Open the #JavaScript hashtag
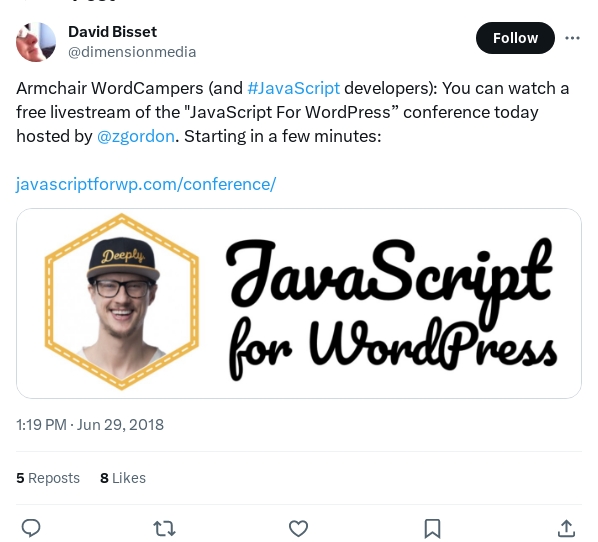Image resolution: width=598 pixels, height=542 pixels. pyautogui.click(x=293, y=88)
